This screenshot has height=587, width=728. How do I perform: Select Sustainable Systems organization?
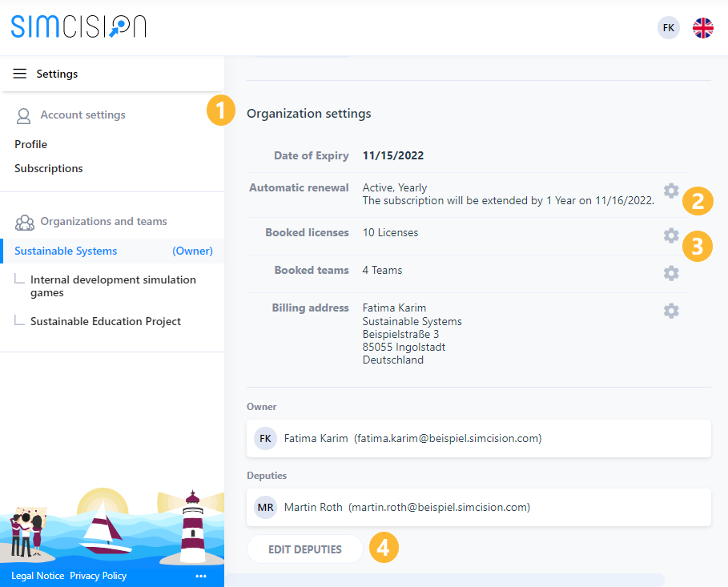113,251
